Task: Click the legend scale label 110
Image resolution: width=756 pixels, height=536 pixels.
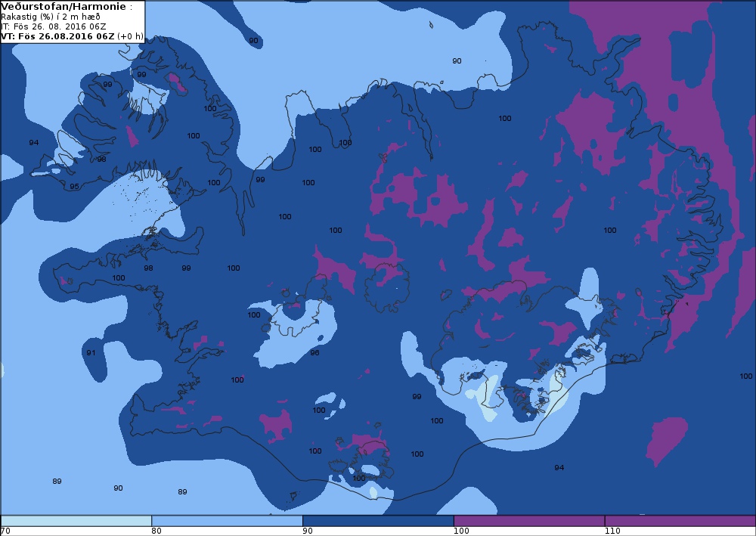Action: point(612,531)
